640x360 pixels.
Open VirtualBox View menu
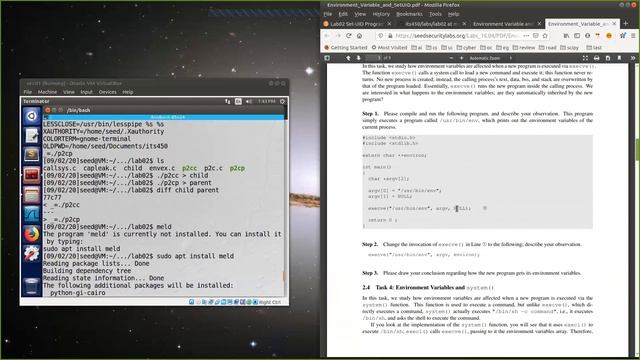click(x=69, y=92)
